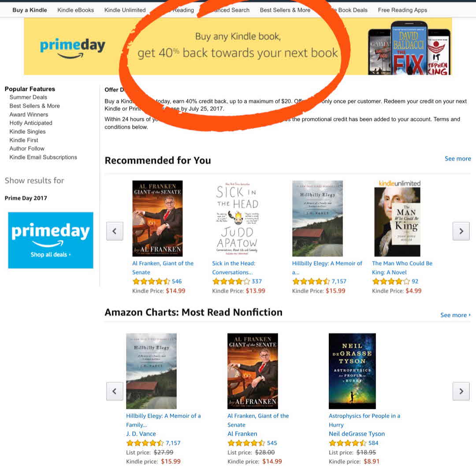Click the Prime Day logo in yellow banner

tap(73, 48)
